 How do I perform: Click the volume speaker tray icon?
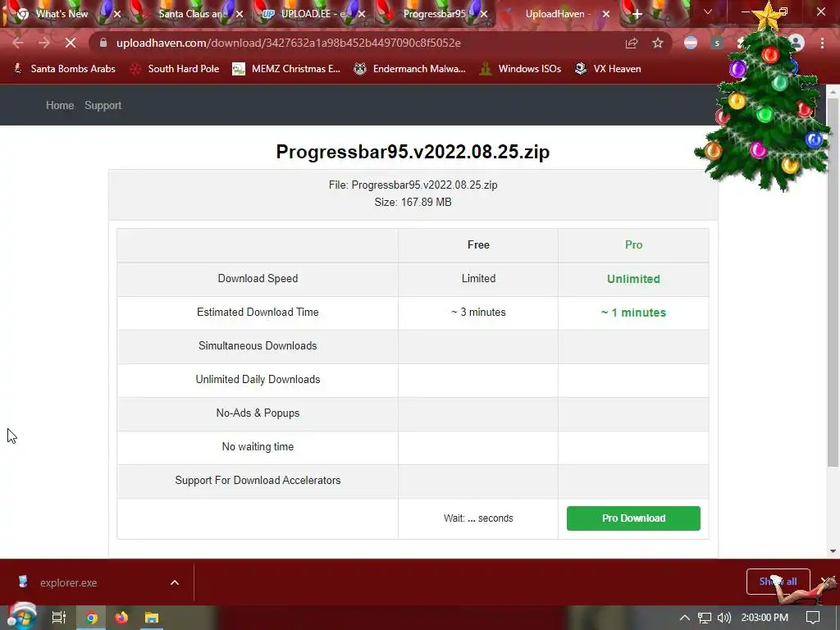(x=724, y=618)
